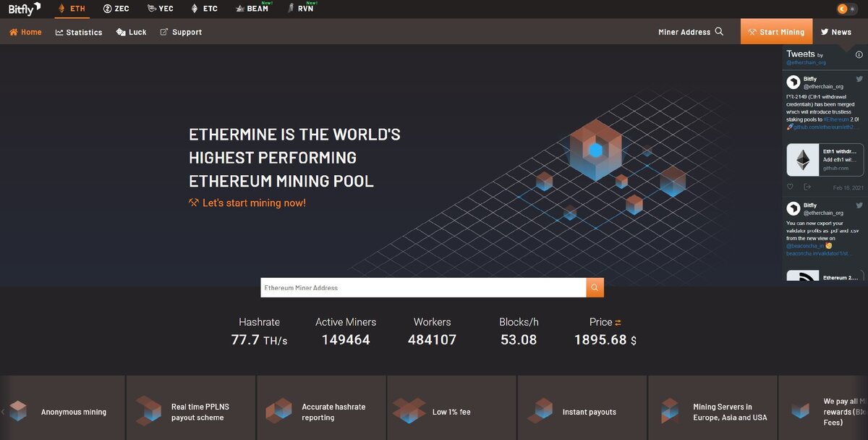Like the first tweet

coord(790,187)
